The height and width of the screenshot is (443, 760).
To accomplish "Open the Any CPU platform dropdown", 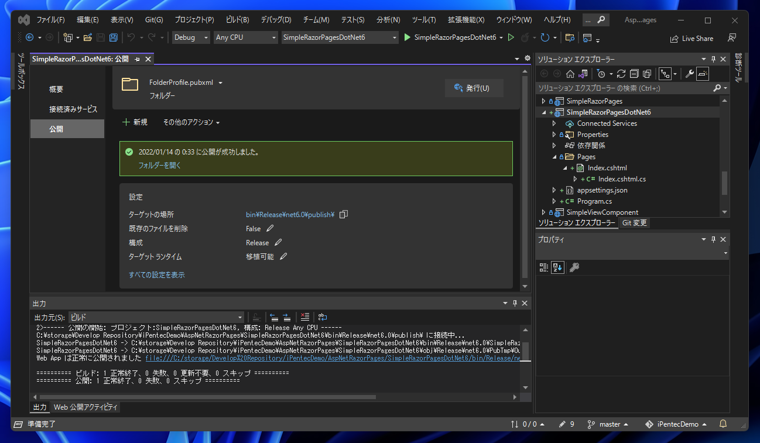I will (245, 37).
